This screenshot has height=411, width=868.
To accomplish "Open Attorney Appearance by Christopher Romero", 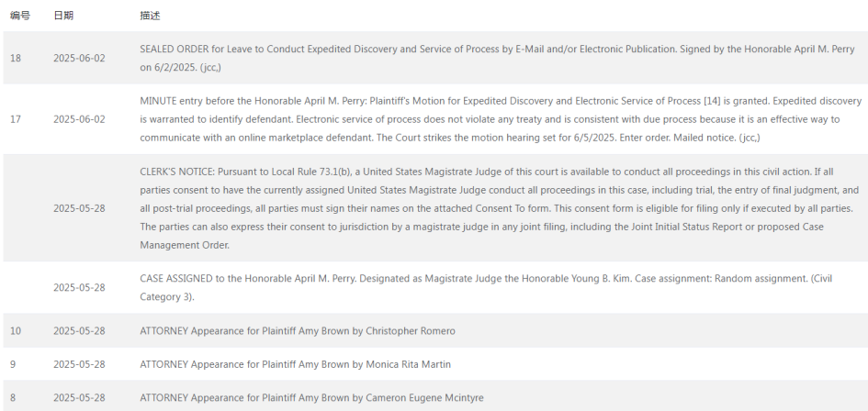I will 298,331.
